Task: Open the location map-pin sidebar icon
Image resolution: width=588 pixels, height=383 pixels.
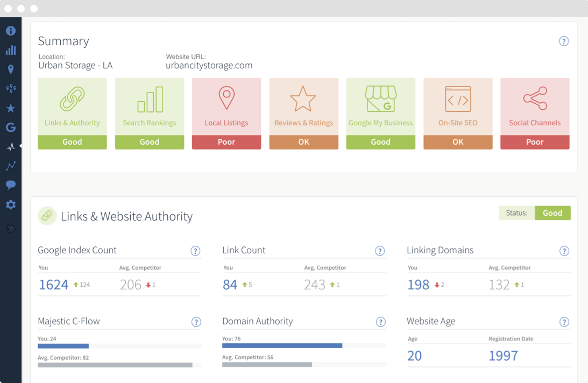Action: coord(11,69)
